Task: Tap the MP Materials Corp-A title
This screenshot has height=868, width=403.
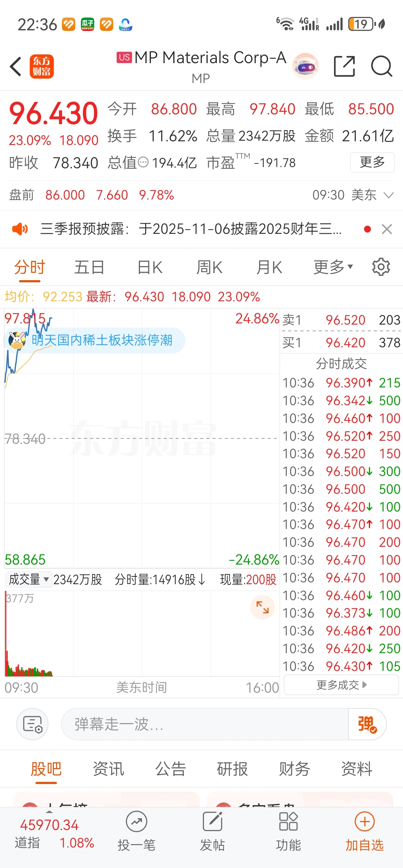Action: click(x=210, y=58)
